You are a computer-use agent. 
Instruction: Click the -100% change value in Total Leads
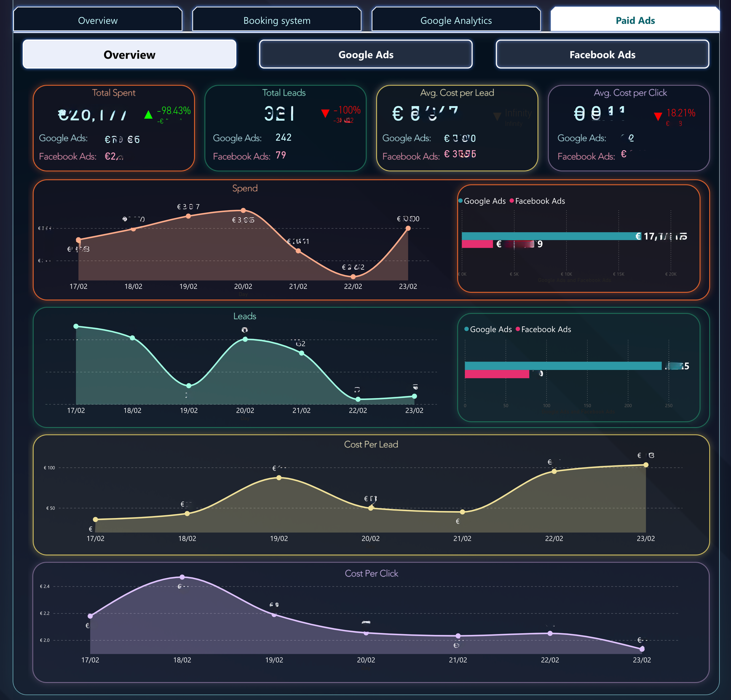point(347,110)
